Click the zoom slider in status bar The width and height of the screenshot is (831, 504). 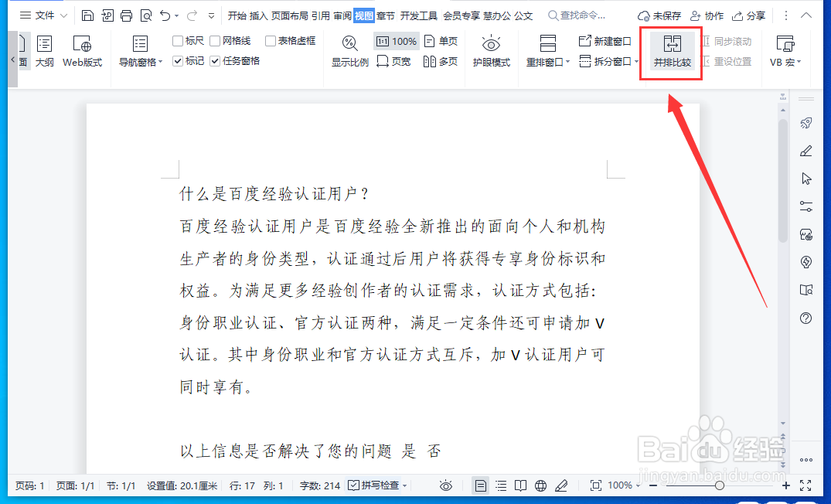pos(719,485)
